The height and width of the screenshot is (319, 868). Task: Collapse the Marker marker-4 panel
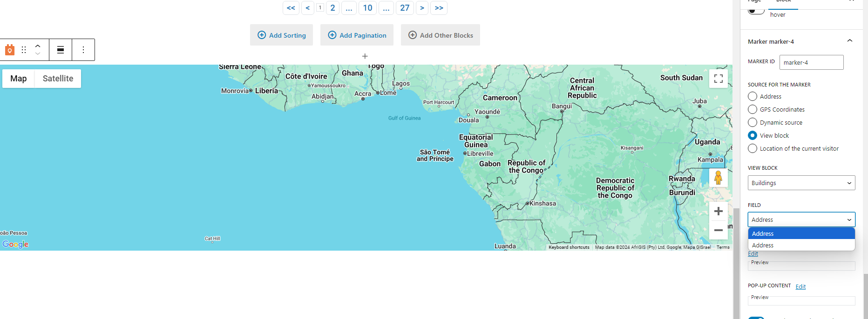pyautogui.click(x=850, y=41)
